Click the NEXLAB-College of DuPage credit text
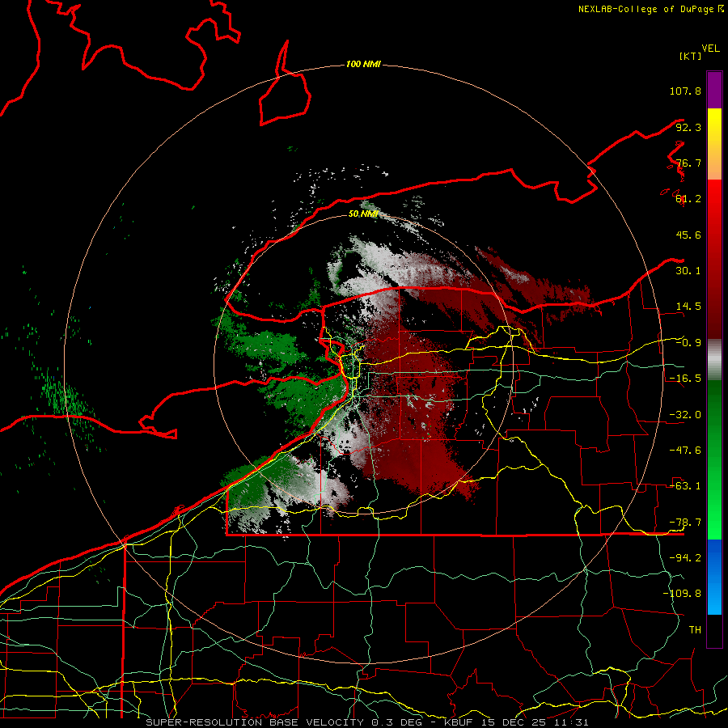The width and height of the screenshot is (728, 728). pos(651,9)
